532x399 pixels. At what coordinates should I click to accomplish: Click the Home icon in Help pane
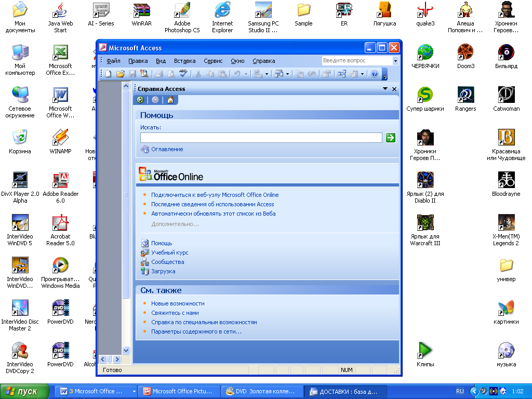coord(170,100)
